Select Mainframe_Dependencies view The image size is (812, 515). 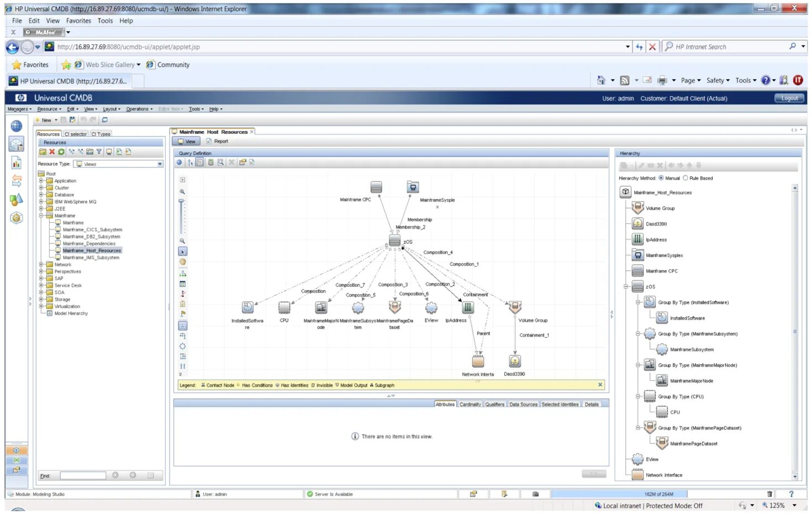tap(89, 244)
